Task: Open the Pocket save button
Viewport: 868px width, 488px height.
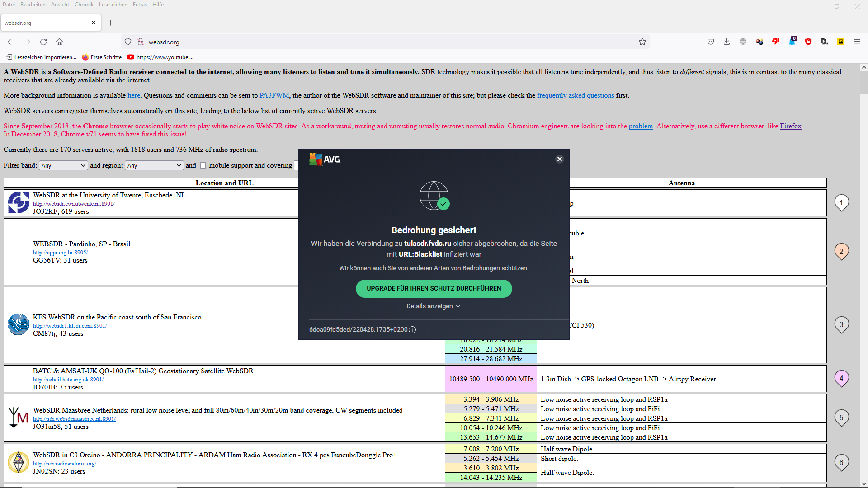Action: [711, 42]
